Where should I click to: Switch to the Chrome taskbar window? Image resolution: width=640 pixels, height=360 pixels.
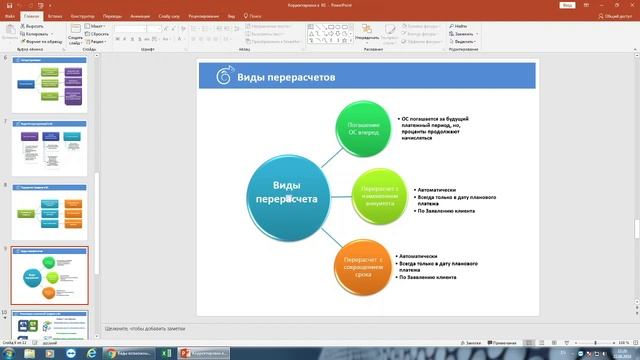coord(128,353)
